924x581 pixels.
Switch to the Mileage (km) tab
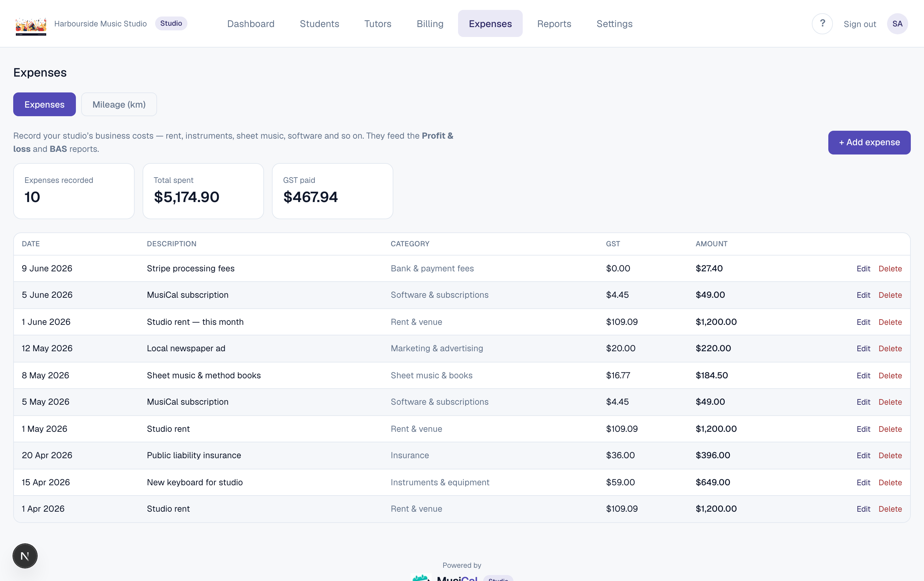(119, 104)
